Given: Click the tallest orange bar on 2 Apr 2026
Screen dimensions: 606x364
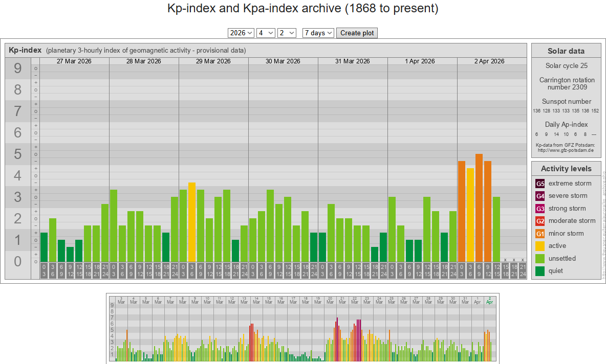Looking at the screenshot, I should [x=479, y=208].
